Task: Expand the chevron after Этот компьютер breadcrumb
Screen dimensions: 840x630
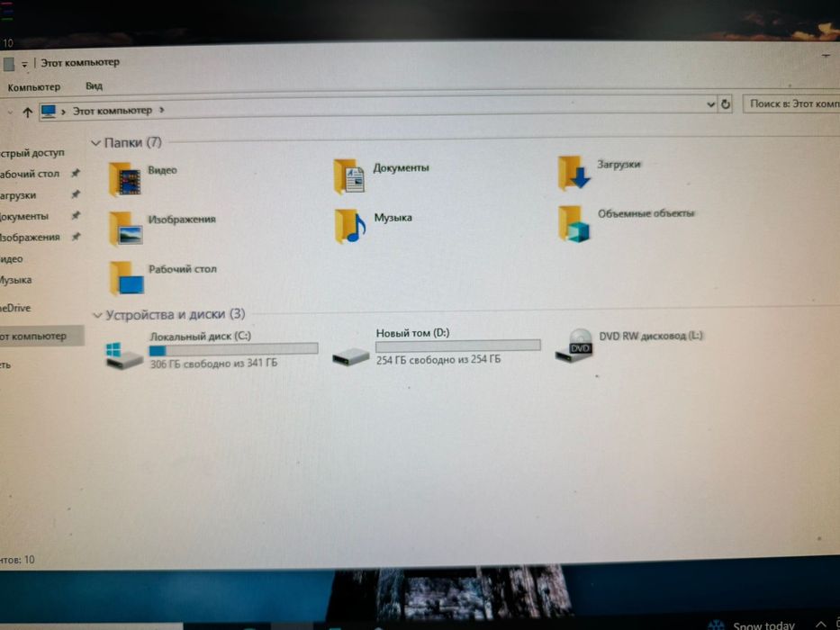Action: (x=162, y=110)
